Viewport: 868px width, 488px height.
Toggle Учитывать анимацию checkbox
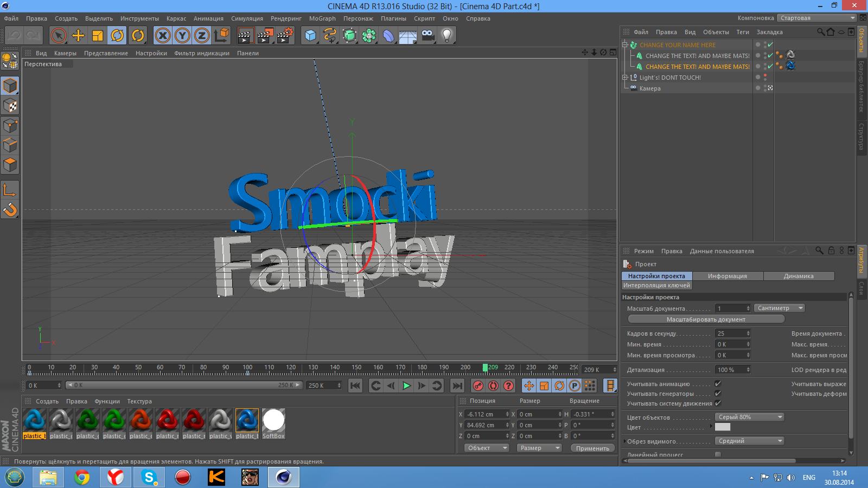[x=718, y=384]
